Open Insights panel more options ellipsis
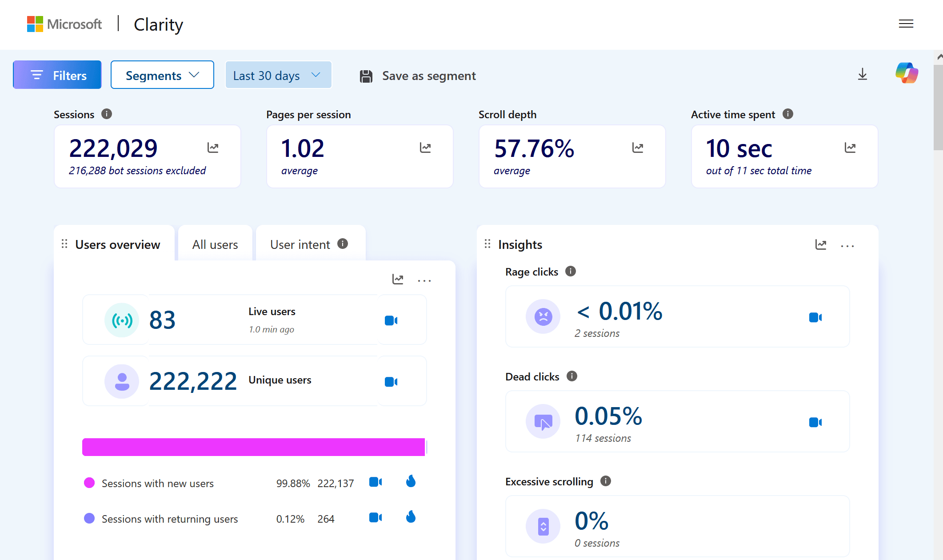Image resolution: width=943 pixels, height=560 pixels. [x=847, y=246]
